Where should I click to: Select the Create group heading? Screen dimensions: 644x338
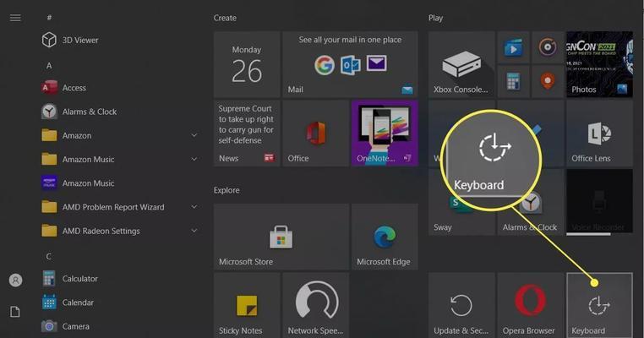click(225, 18)
